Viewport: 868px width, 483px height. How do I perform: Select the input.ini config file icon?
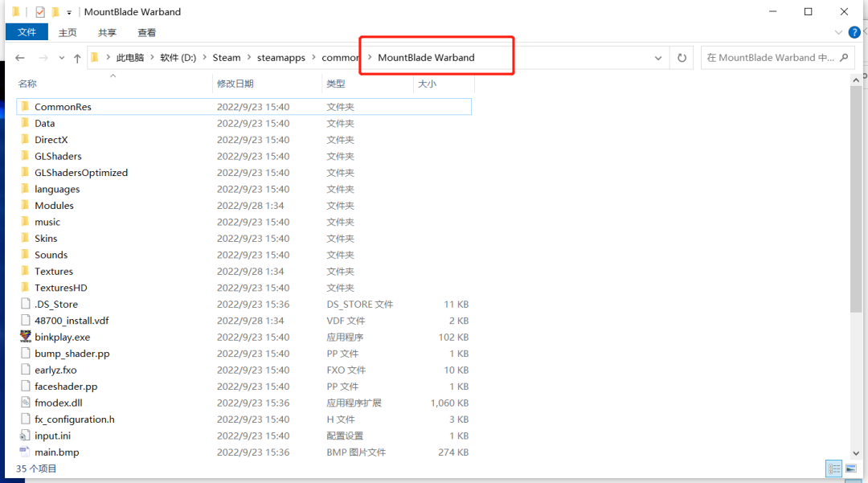(25, 436)
